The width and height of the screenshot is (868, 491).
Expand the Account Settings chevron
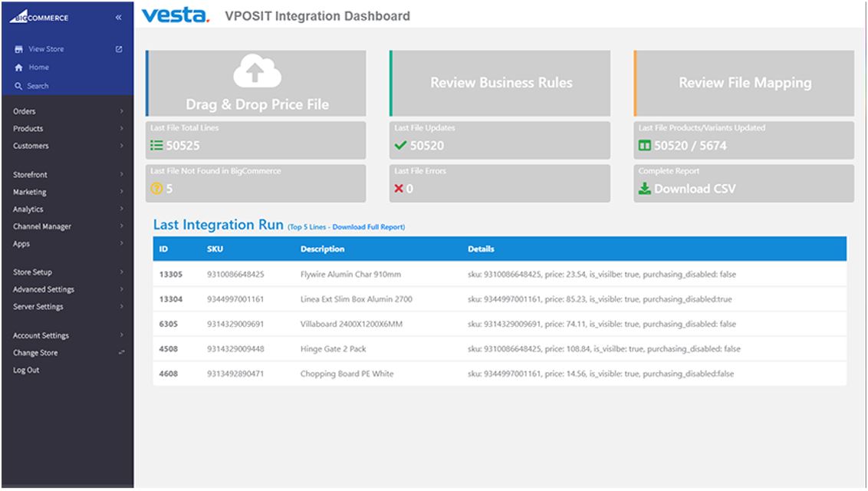tap(121, 335)
